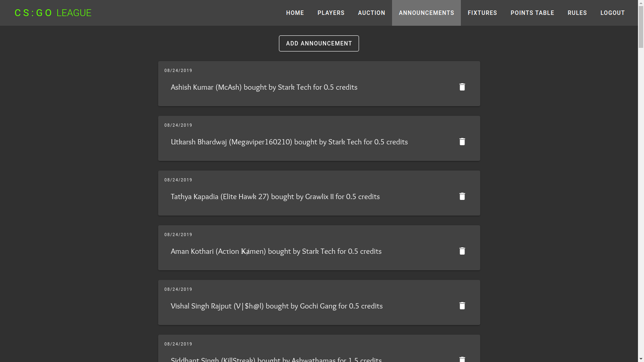Image resolution: width=644 pixels, height=362 pixels.
Task: Open the Rules page
Action: [577, 13]
